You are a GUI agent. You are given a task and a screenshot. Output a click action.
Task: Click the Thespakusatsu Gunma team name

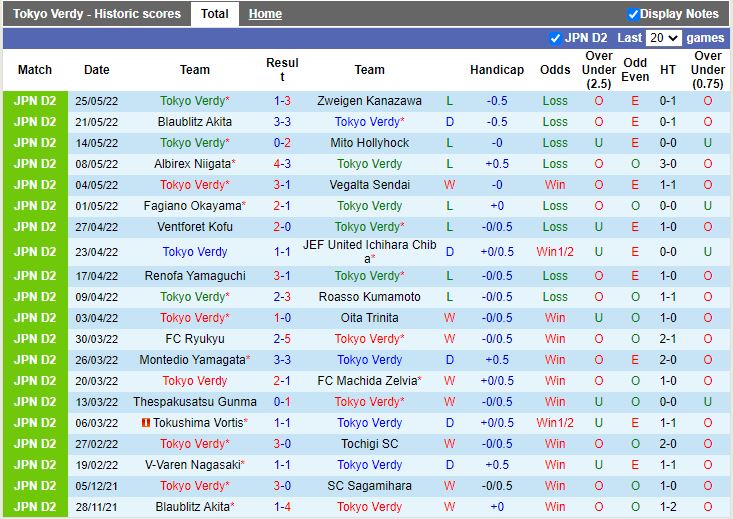(x=194, y=402)
